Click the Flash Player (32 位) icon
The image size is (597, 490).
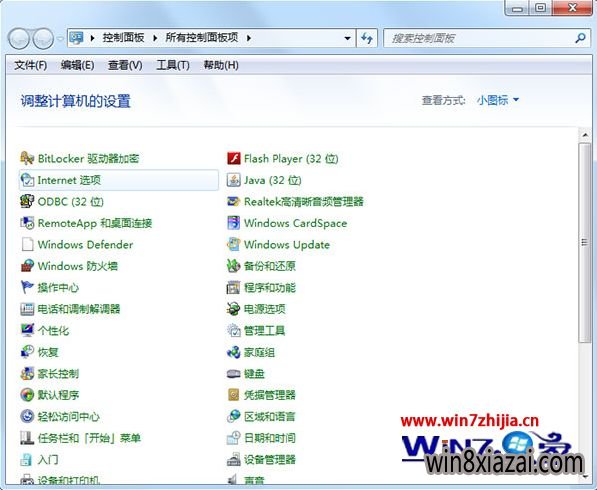pyautogui.click(x=233, y=158)
